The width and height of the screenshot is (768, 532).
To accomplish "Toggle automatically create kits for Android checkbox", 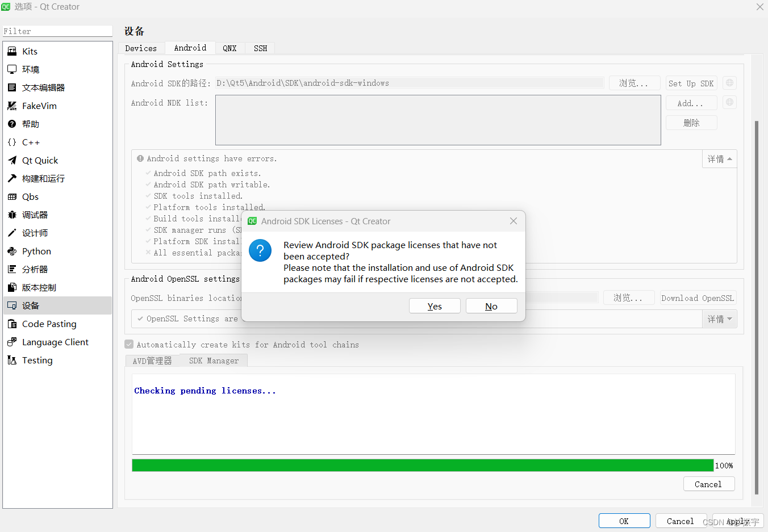I will [x=129, y=344].
